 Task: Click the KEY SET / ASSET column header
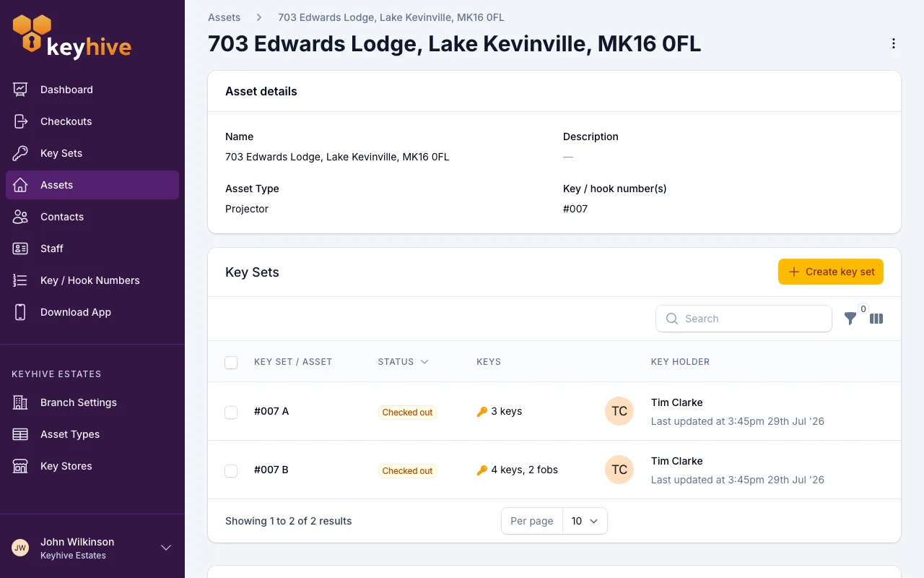point(293,362)
